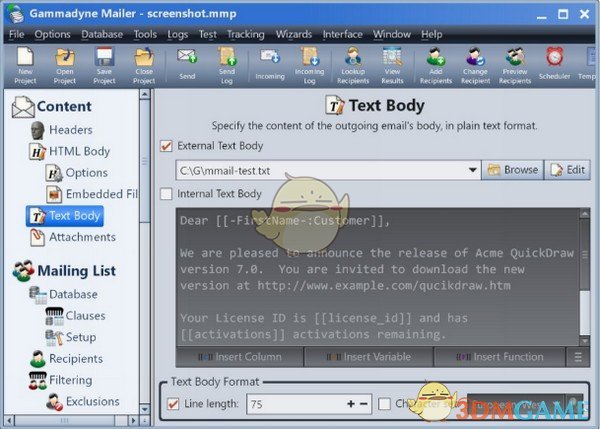The image size is (600, 429).
Task: Increase line length with plus button
Action: [x=351, y=404]
